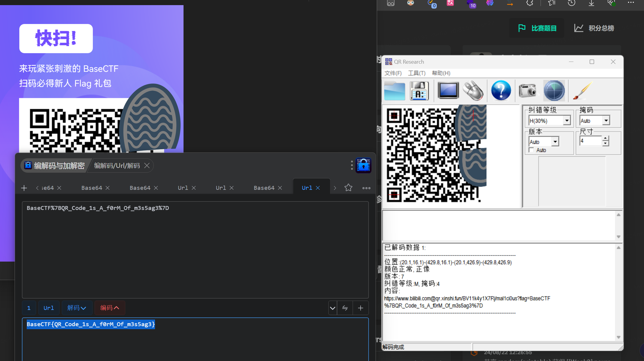The width and height of the screenshot is (644, 361).
Task: Click the globe radar icon in QR Research toolbar
Action: click(x=554, y=91)
